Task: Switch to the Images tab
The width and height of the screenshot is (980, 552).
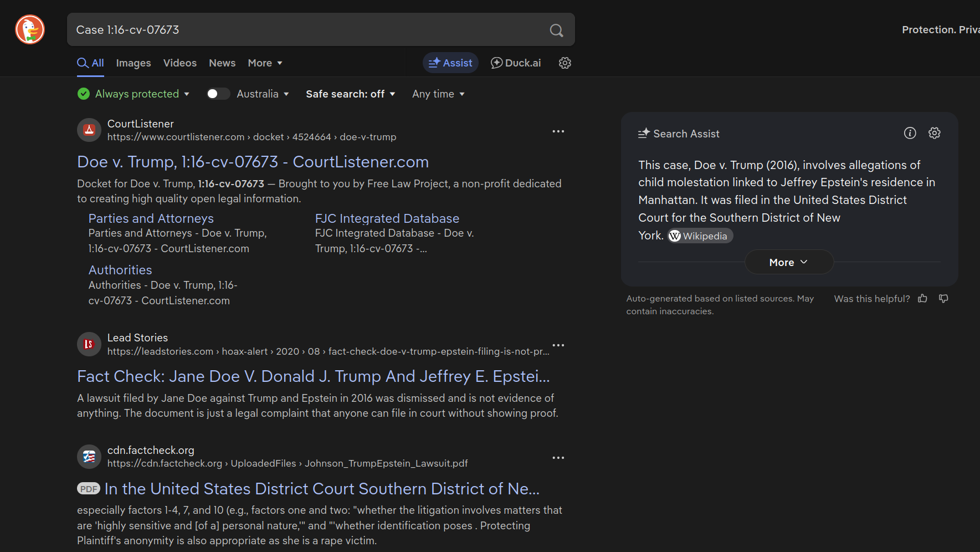Action: 134,63
